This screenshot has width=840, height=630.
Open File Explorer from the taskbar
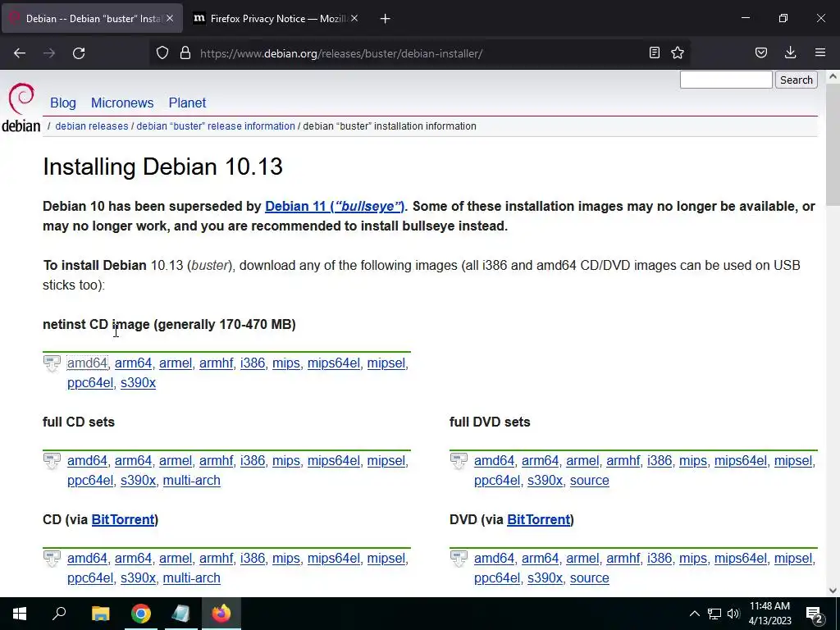tap(100, 614)
